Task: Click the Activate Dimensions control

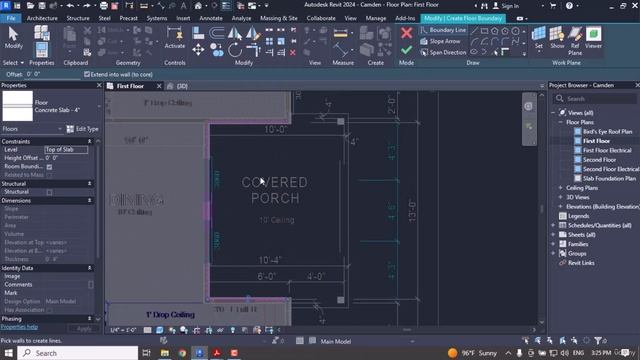Action: (x=174, y=38)
